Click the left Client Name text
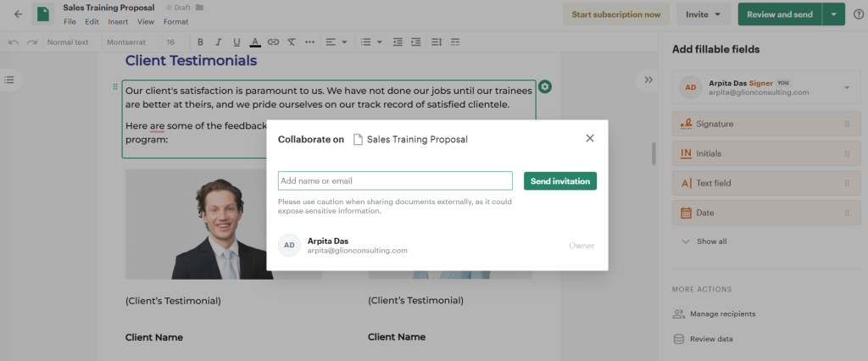 pyautogui.click(x=154, y=337)
